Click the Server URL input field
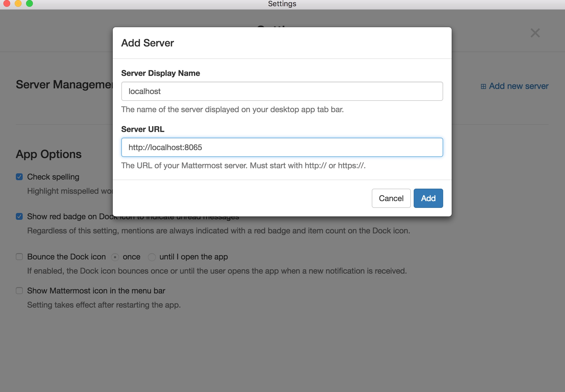Image resolution: width=565 pixels, height=392 pixels. coord(282,147)
